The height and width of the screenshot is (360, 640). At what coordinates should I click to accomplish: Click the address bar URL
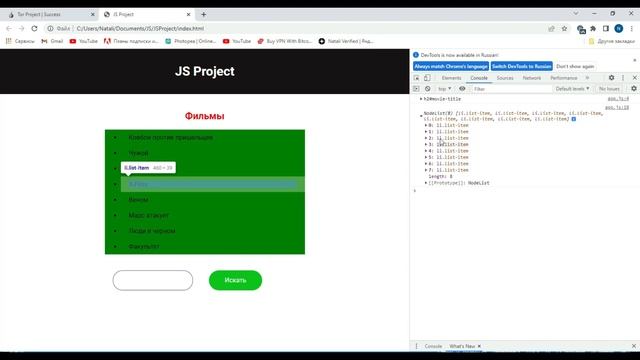[x=140, y=29]
